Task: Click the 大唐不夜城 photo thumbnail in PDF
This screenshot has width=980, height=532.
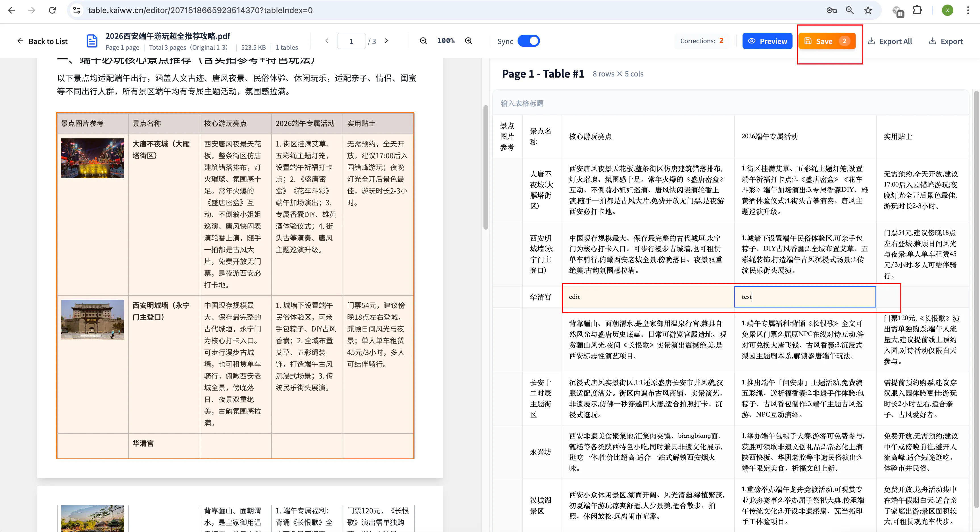Action: click(92, 158)
